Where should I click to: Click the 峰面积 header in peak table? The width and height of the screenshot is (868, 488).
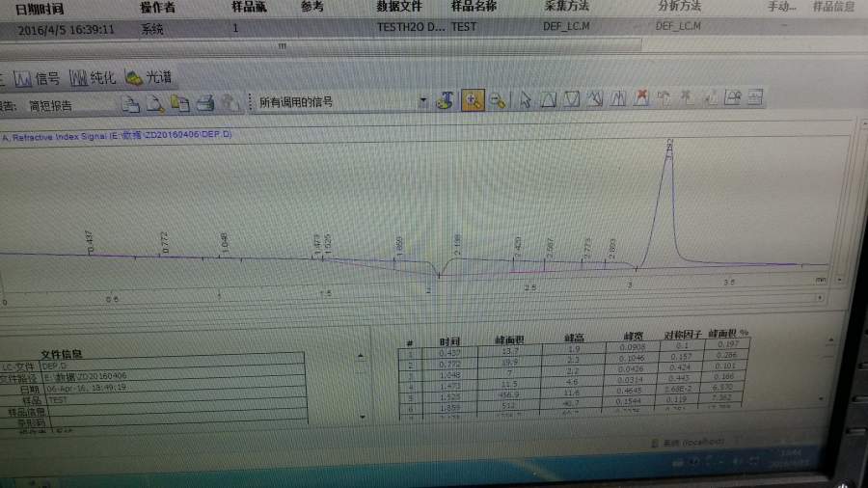pos(509,339)
